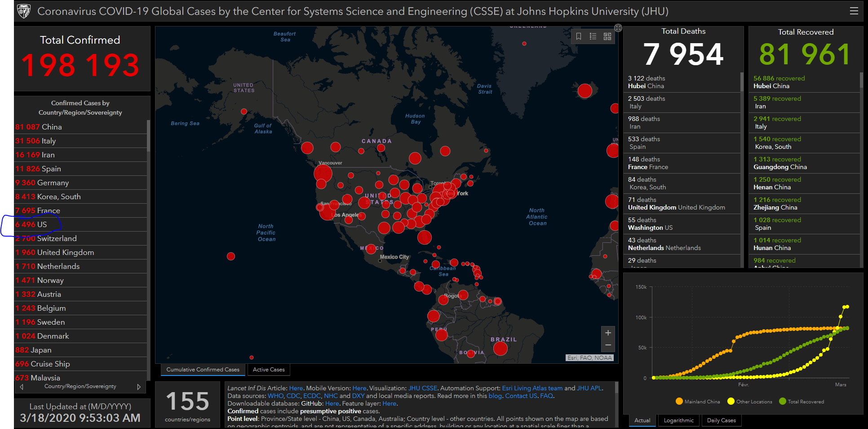Select Korea, South in confirmed cases list
This screenshot has height=429, width=868.
(x=80, y=197)
